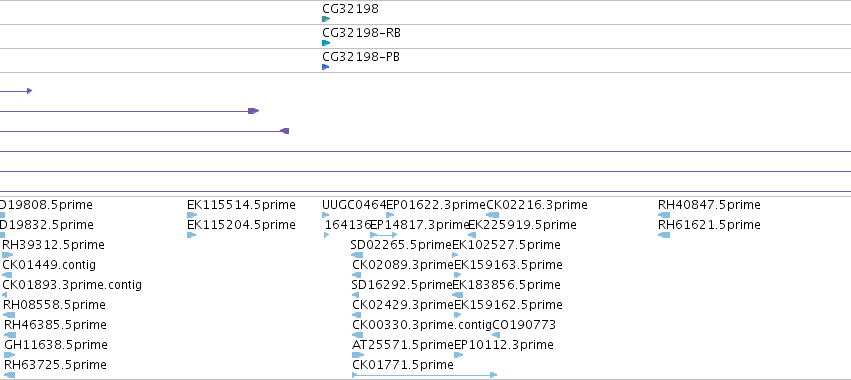Select EK159162.5prime label
851x380 pixels.
coord(509,305)
